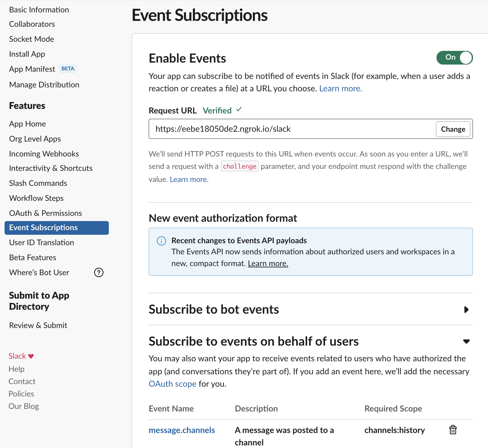488x448 pixels.
Task: Open the OAuth scope link
Action: pos(172,384)
